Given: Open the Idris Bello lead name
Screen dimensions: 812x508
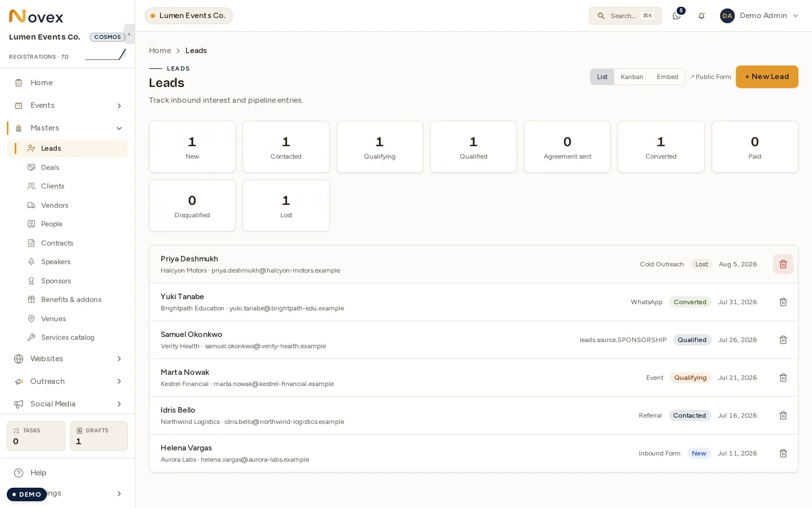Looking at the screenshot, I should point(178,410).
